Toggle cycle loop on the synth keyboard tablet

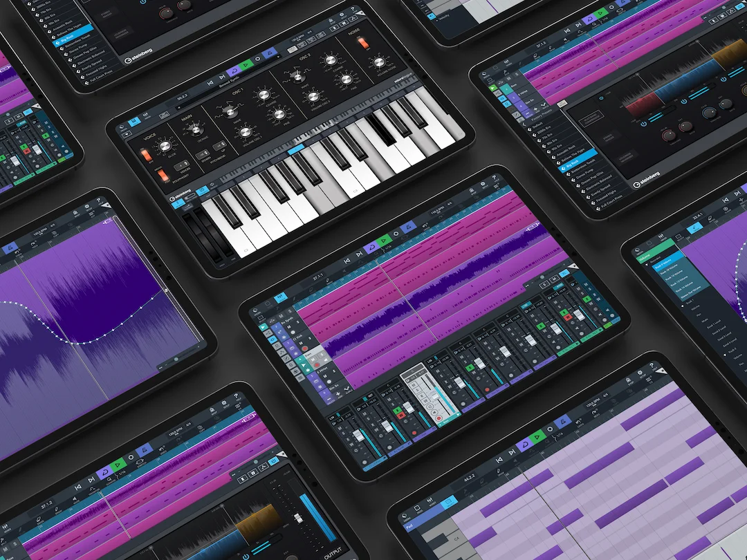click(234, 71)
